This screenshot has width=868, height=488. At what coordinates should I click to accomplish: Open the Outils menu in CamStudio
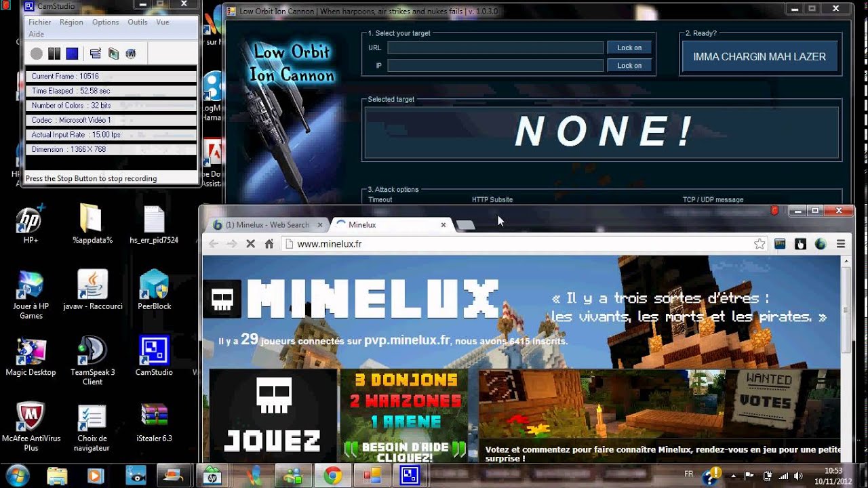click(x=138, y=22)
